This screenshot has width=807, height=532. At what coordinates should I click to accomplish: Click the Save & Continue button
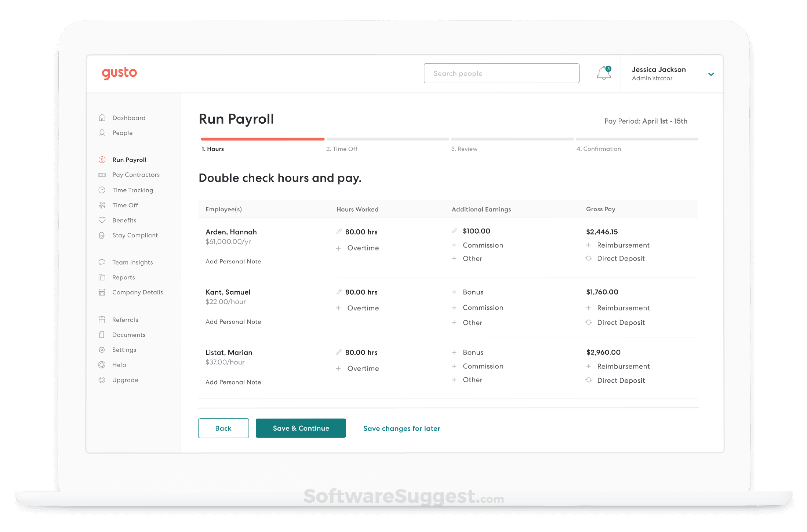(301, 428)
